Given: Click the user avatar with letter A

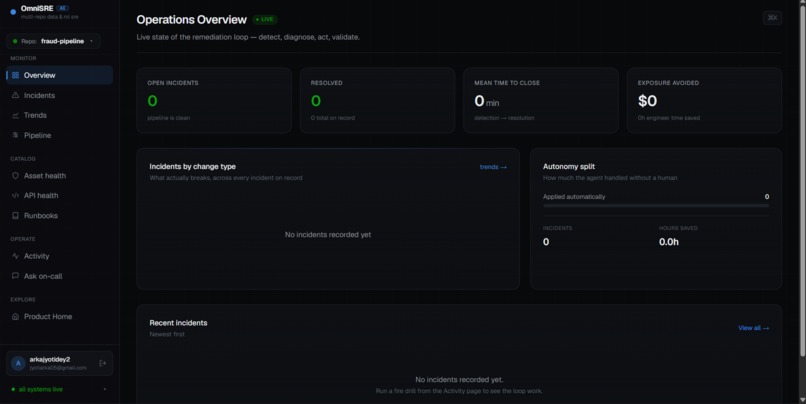Looking at the screenshot, I should [18, 363].
